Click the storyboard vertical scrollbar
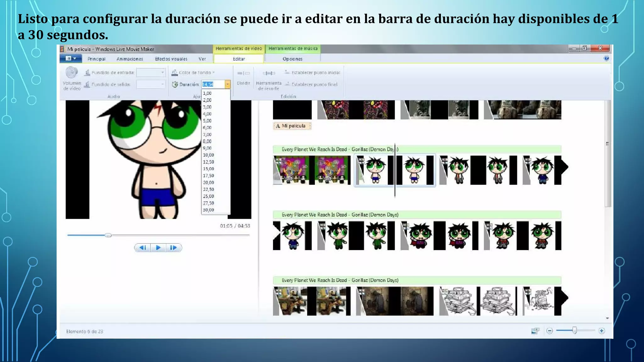The height and width of the screenshot is (362, 644). pos(607,154)
